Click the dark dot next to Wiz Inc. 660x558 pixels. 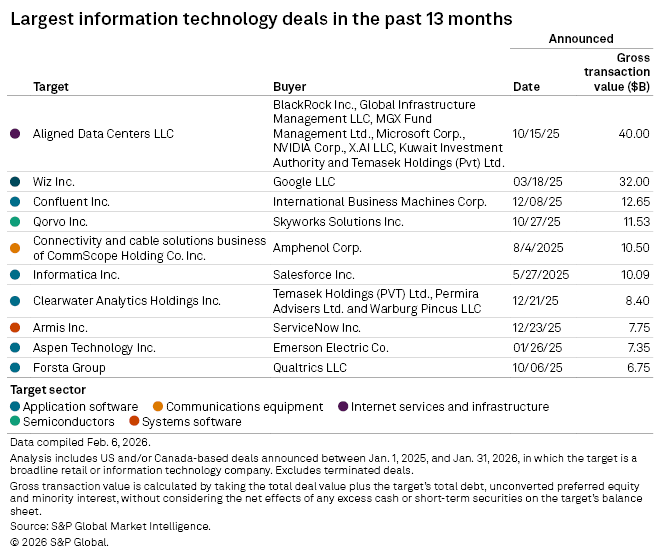tap(15, 182)
